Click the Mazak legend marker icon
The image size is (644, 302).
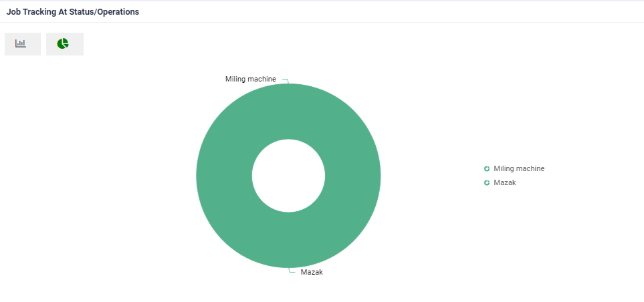487,182
